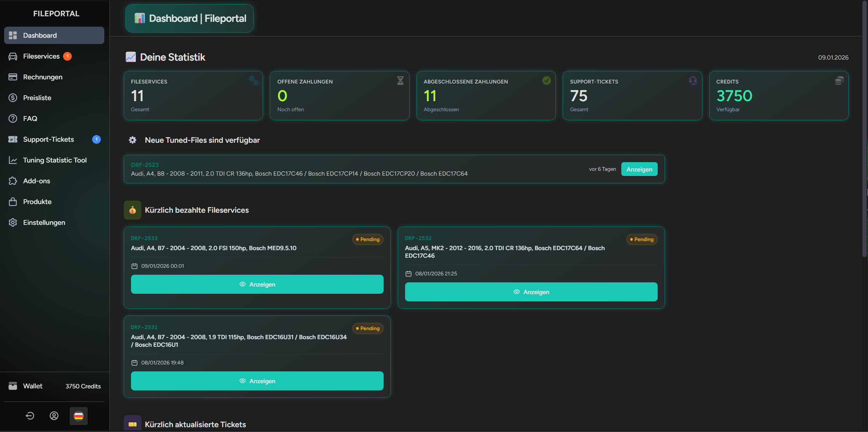The image size is (868, 432).
Task: Click the logout arrow icon
Action: pos(30,416)
